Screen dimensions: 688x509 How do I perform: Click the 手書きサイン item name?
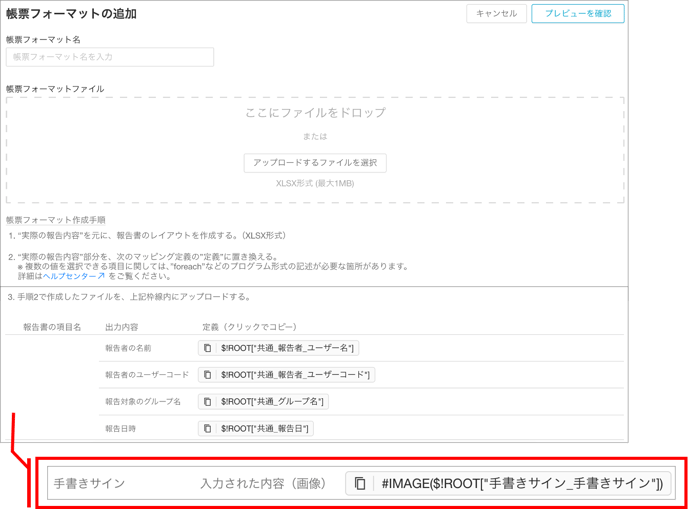point(90,484)
